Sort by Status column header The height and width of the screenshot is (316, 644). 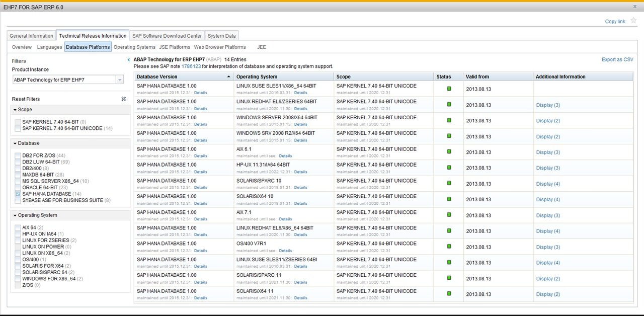pyautogui.click(x=449, y=76)
